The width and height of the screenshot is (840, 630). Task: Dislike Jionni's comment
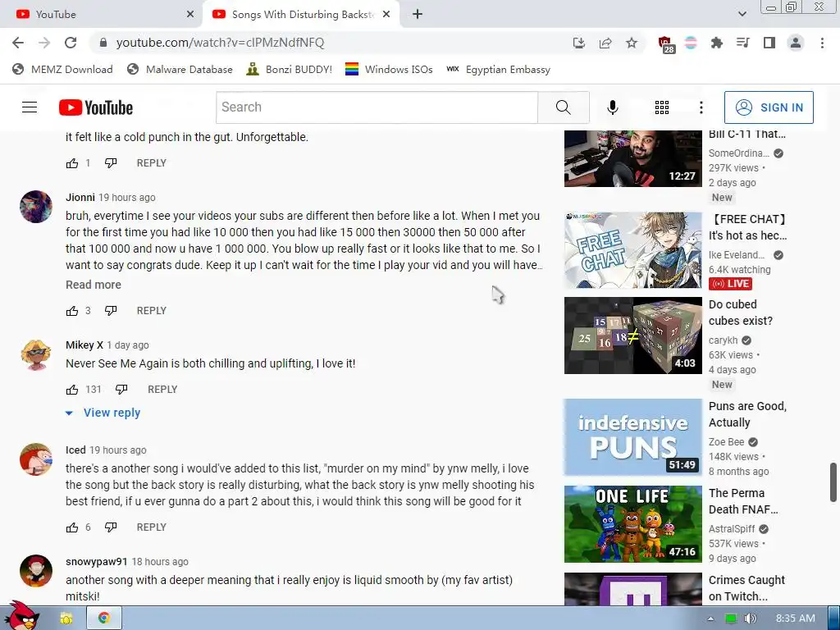[x=111, y=311]
